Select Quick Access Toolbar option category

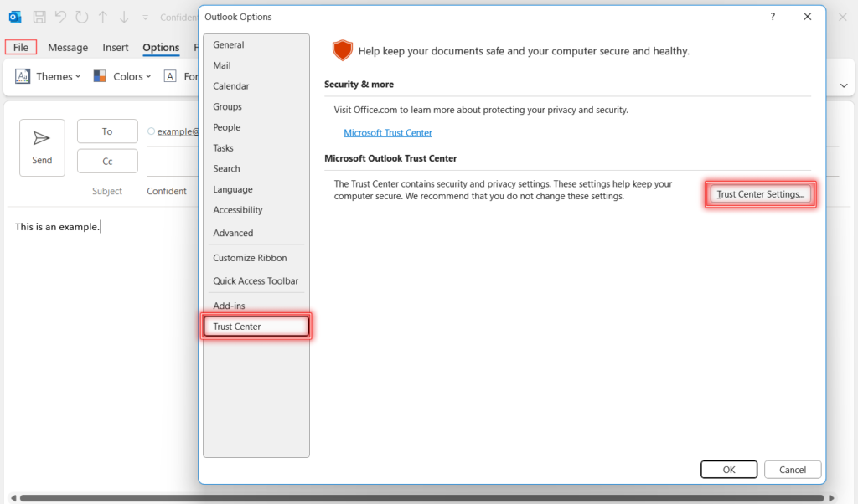[256, 281]
